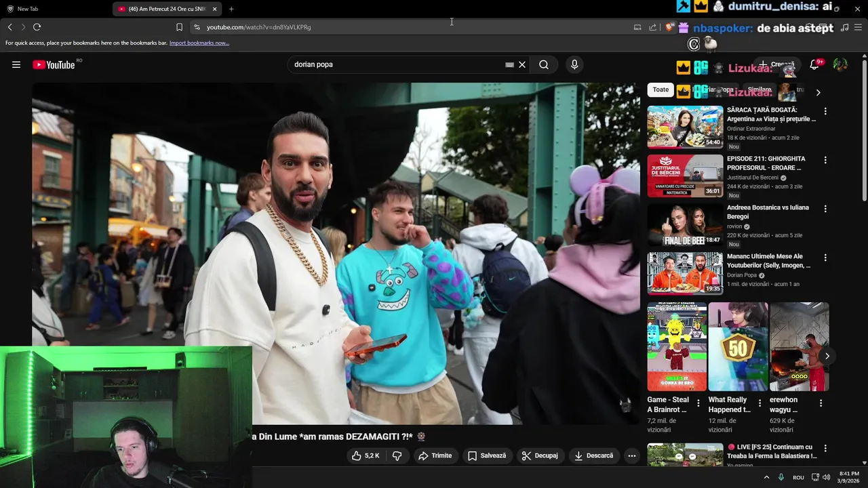Click the Decupaj clip button

(540, 455)
